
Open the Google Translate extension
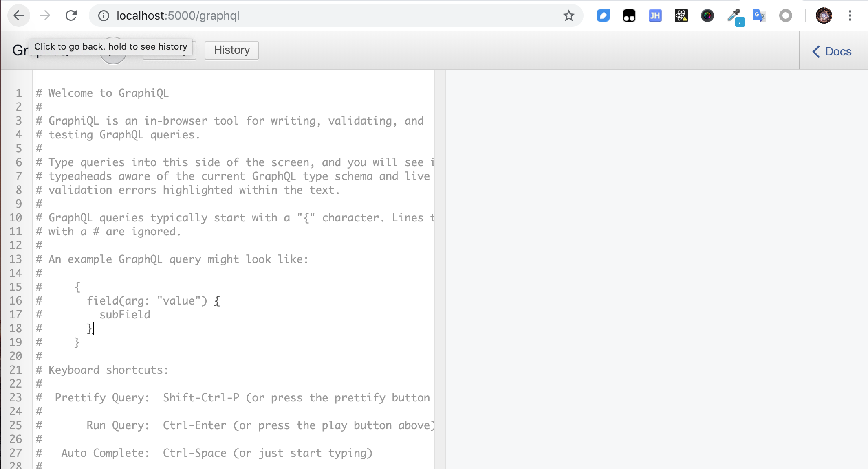click(759, 16)
